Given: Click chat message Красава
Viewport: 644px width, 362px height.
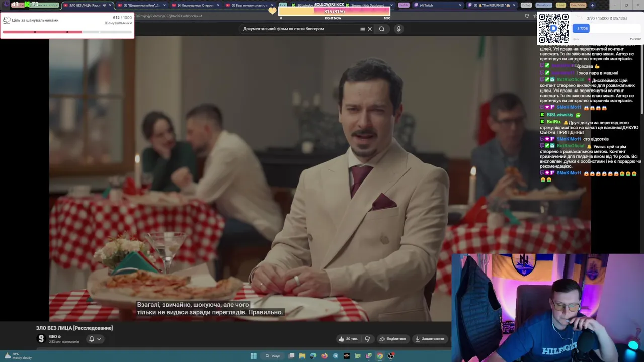Looking at the screenshot, I should click(585, 66).
